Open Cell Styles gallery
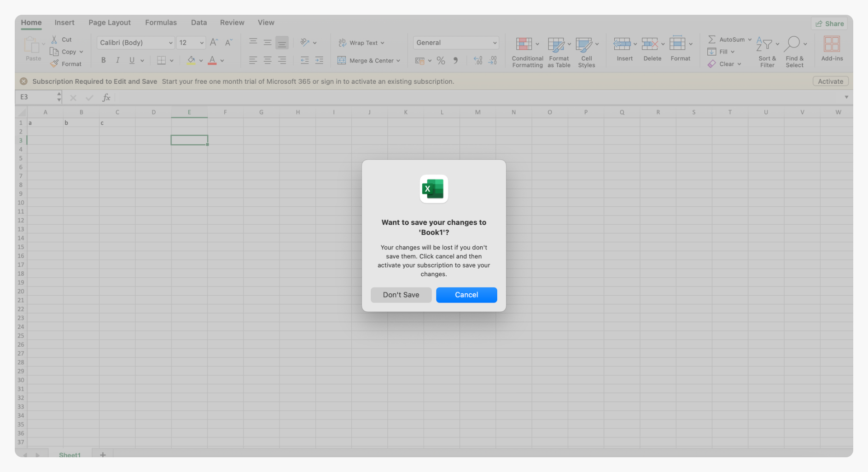The image size is (868, 472). [x=586, y=52]
